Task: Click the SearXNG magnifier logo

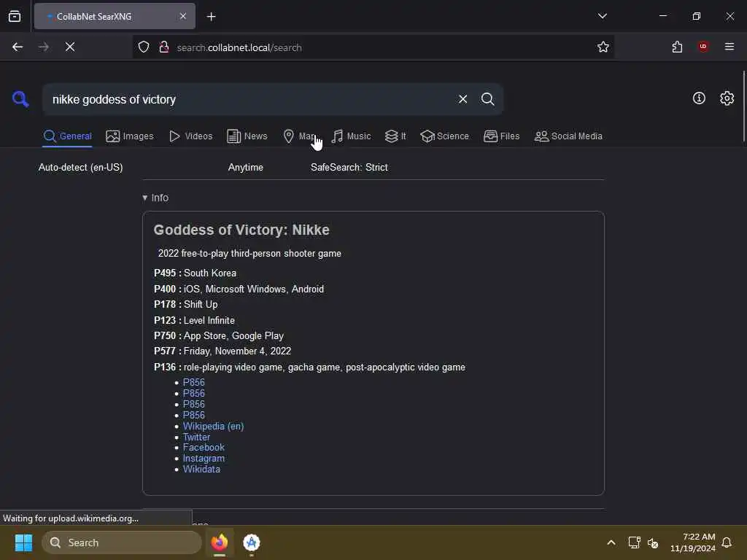Action: (20, 99)
